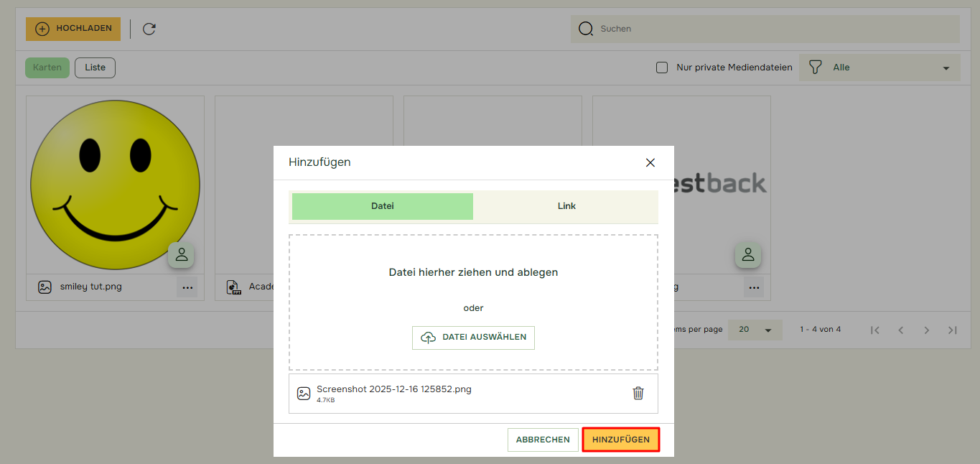The height and width of the screenshot is (464, 980).
Task: Open the three-dot menu for smiley tut.png
Action: [187, 287]
